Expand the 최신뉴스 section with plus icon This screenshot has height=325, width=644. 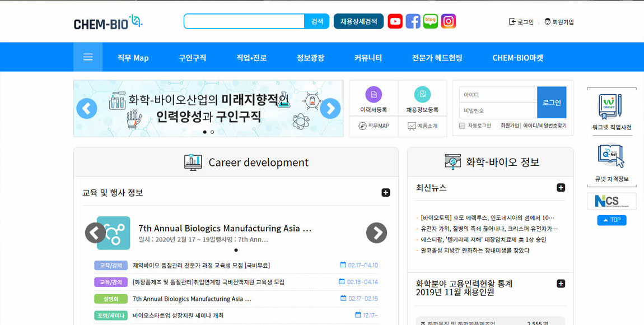[561, 188]
